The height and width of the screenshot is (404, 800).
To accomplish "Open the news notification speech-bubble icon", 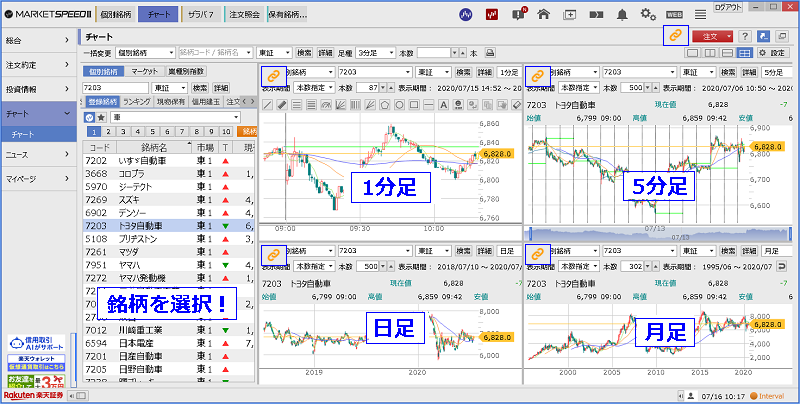I will click(519, 14).
